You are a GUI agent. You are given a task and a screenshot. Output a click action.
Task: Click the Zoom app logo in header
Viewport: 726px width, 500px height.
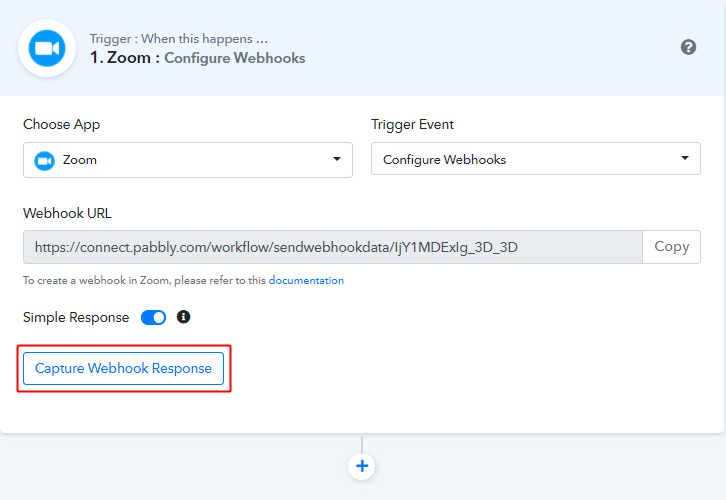coord(47,48)
